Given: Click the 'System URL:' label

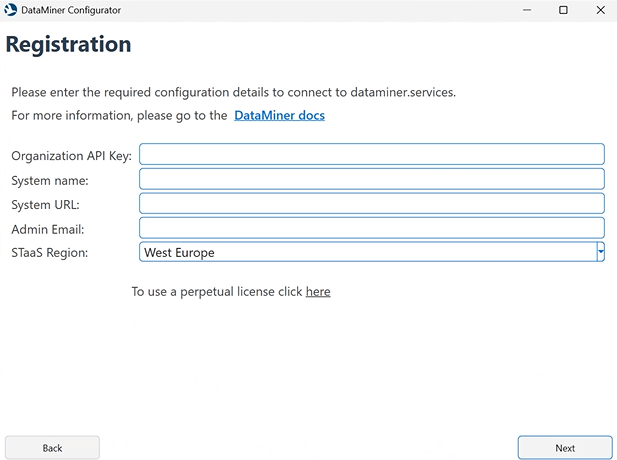Looking at the screenshot, I should point(45,205).
